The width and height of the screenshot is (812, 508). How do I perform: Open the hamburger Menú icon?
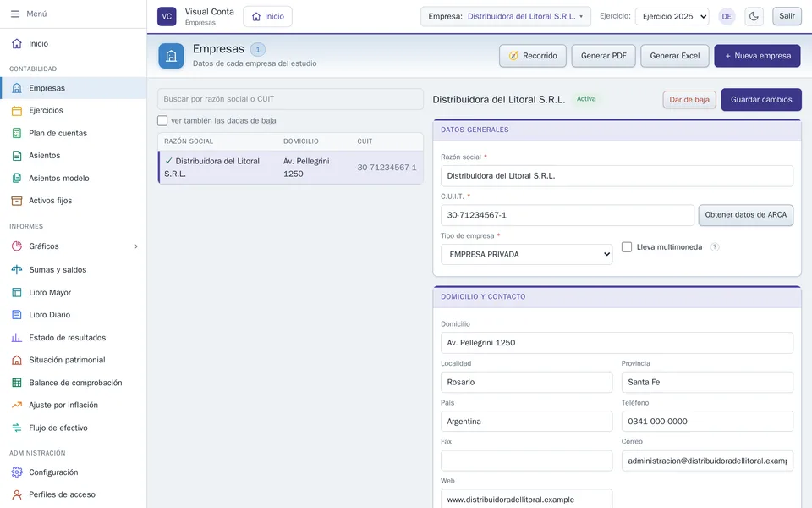click(15, 14)
